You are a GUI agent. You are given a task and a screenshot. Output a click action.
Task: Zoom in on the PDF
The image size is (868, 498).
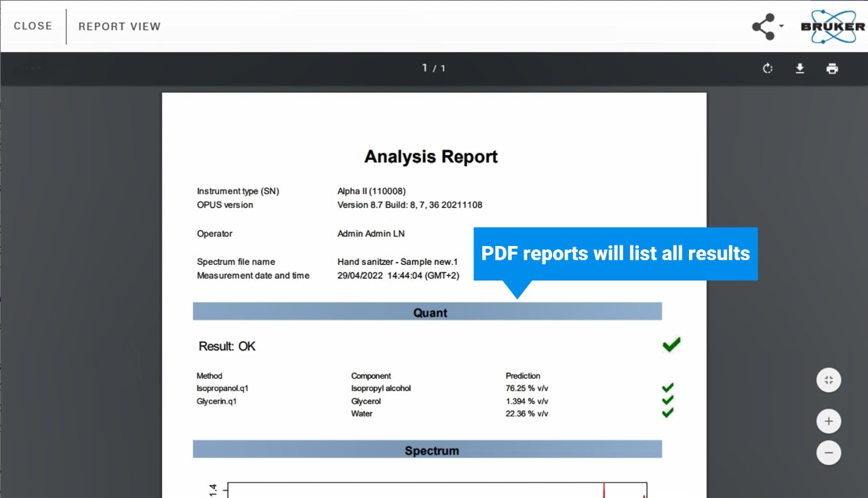pyautogui.click(x=828, y=421)
